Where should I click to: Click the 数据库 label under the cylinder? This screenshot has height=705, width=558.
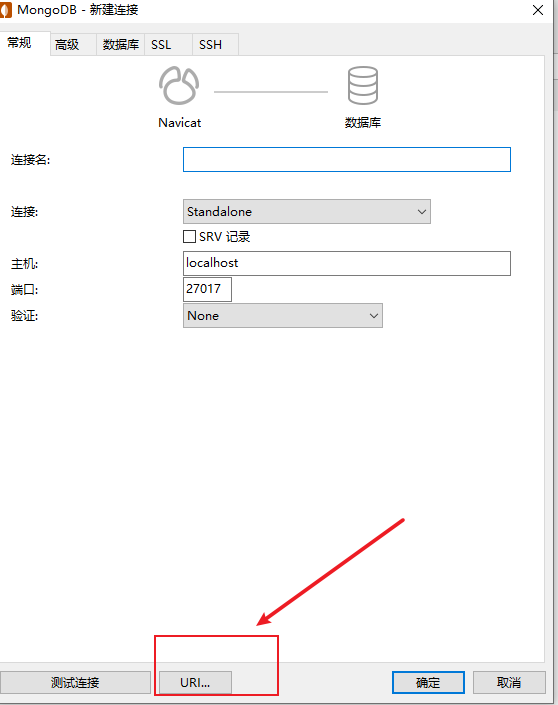[363, 123]
